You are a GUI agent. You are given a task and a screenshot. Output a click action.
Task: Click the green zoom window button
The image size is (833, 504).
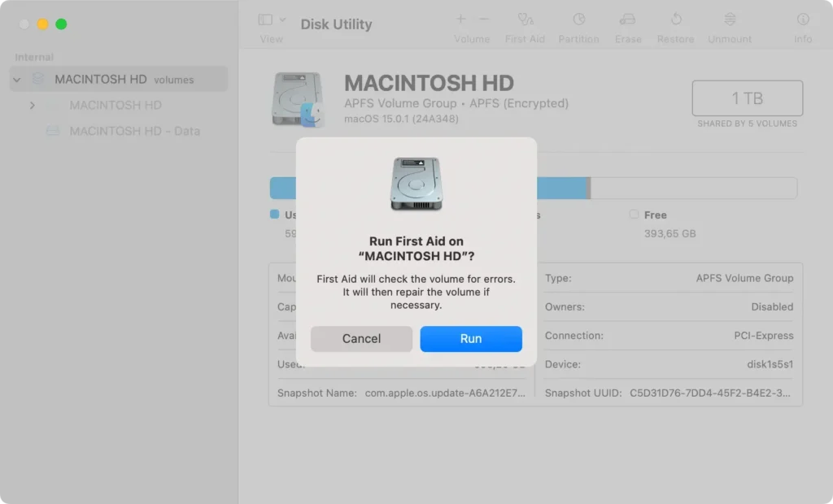pyautogui.click(x=61, y=24)
